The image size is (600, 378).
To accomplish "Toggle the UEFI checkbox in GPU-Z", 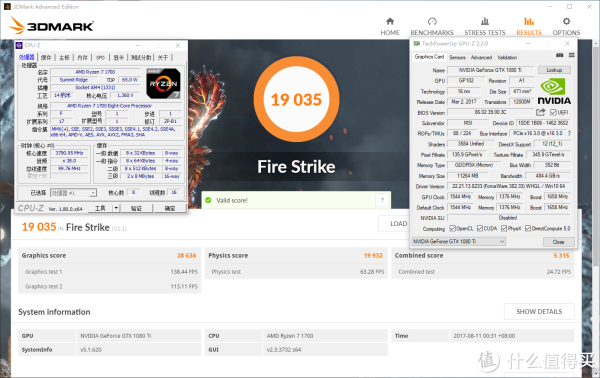I will click(553, 112).
